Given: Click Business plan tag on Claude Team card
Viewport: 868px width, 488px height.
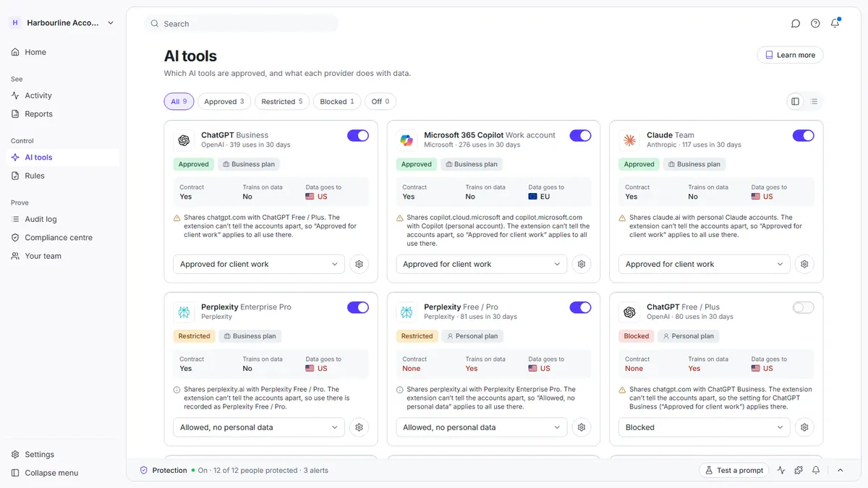Looking at the screenshot, I should point(693,164).
